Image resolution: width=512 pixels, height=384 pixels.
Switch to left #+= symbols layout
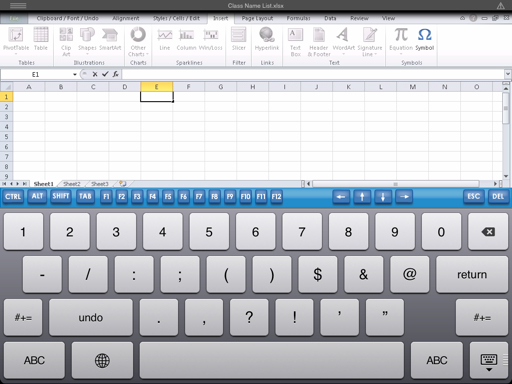tap(23, 317)
